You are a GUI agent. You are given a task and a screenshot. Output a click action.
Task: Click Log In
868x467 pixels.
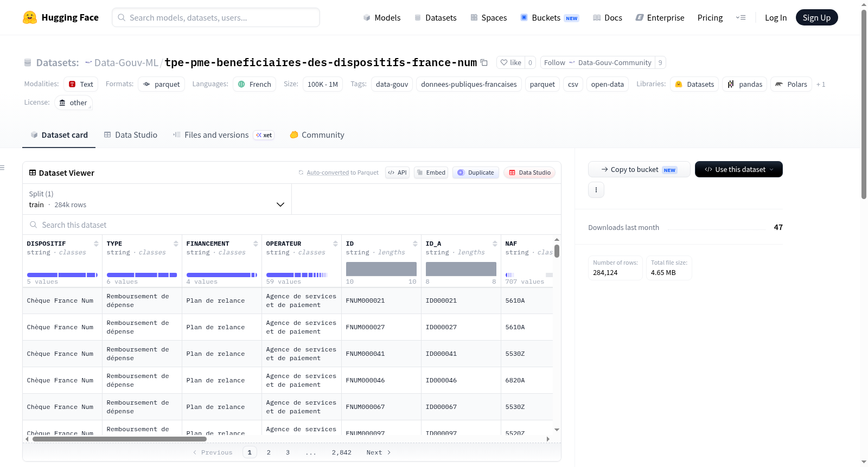coord(776,18)
